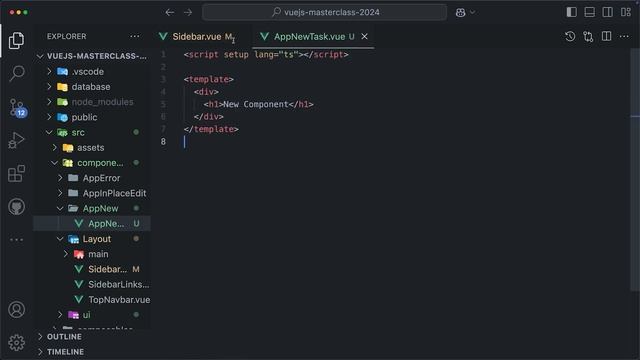640x360 pixels.
Task: Open the Accounts menu icon
Action: (x=16, y=310)
